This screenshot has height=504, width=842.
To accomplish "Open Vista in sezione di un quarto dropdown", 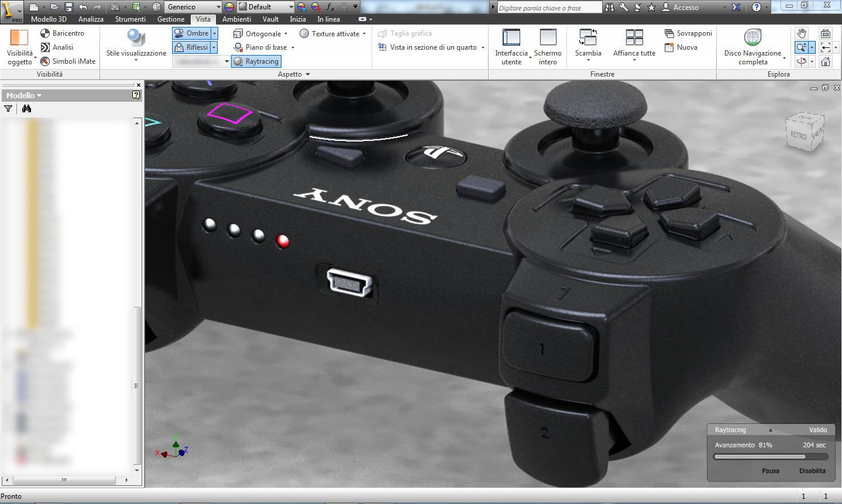I will (x=483, y=47).
